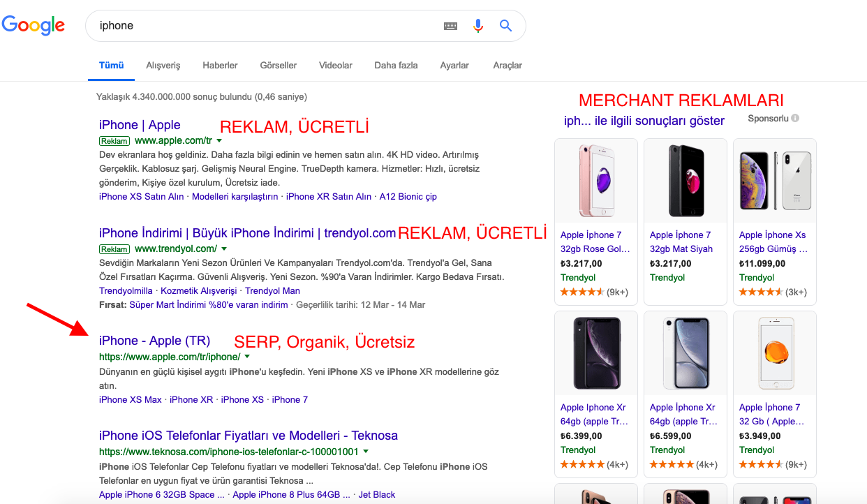This screenshot has height=504, width=867.
Task: Open the Haberler tab
Action: 220,66
